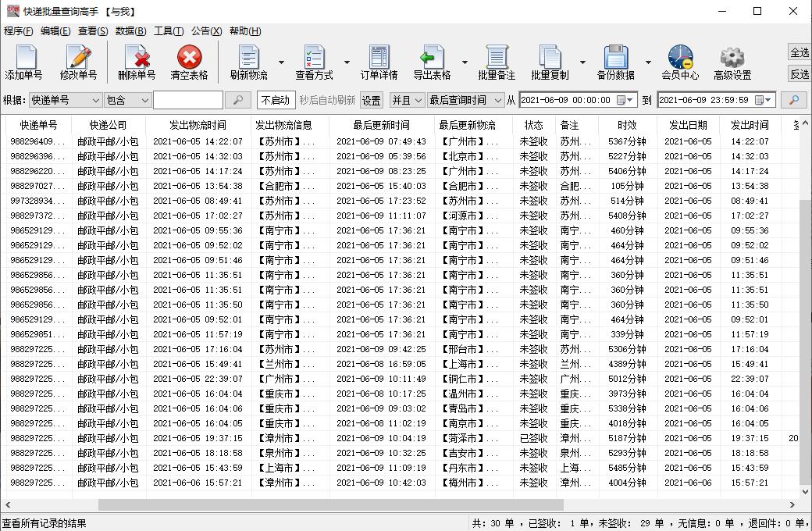Select the row with status 已签收

click(x=401, y=438)
